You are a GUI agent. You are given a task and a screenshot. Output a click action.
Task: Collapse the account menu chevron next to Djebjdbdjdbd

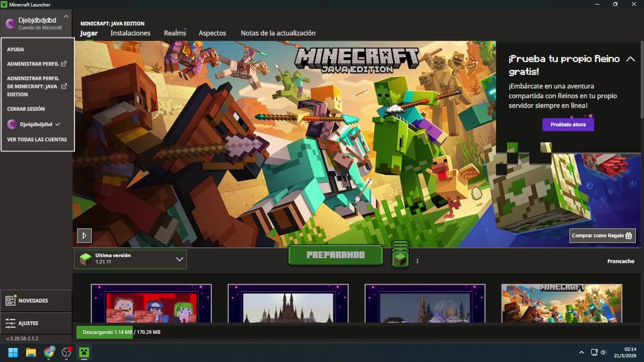(66, 17)
